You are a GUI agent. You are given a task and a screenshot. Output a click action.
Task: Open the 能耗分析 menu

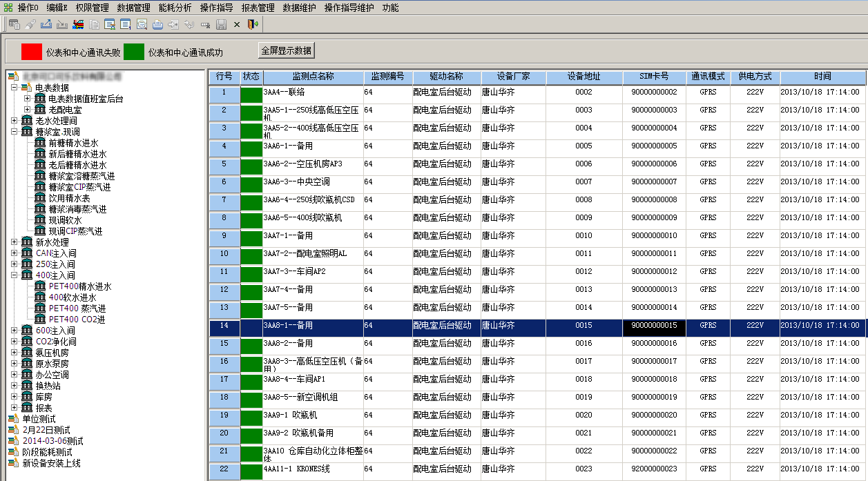tap(174, 8)
